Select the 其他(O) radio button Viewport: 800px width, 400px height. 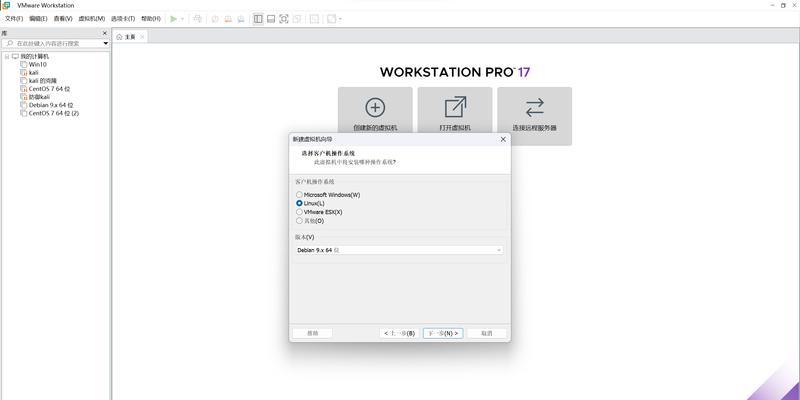pos(299,221)
